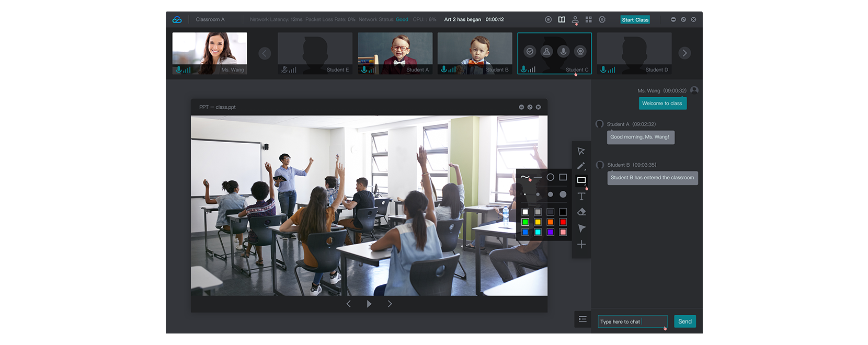Select Student D video tile
868x345 pixels.
pos(634,53)
